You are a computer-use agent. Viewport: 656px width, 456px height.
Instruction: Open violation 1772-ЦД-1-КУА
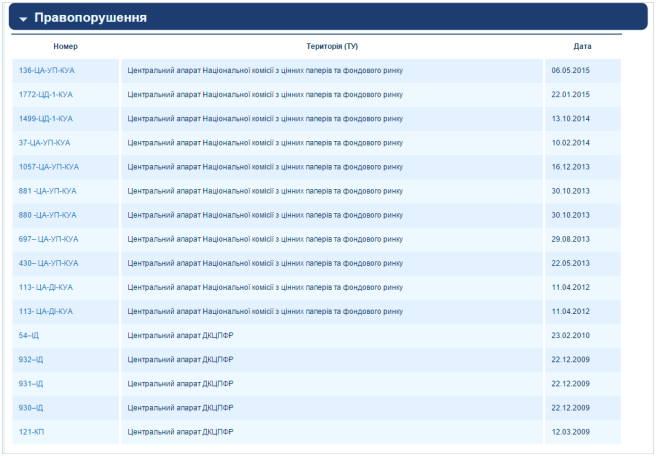pyautogui.click(x=46, y=94)
